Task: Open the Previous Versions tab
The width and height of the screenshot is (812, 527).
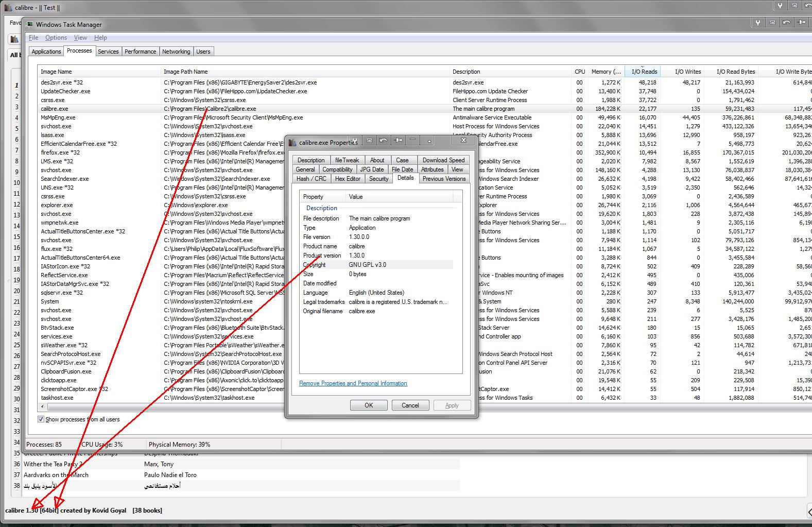Action: (x=444, y=179)
